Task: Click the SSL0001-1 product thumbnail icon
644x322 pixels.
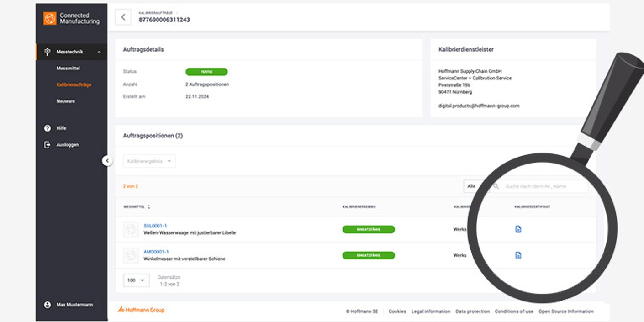Action: pos(131,229)
